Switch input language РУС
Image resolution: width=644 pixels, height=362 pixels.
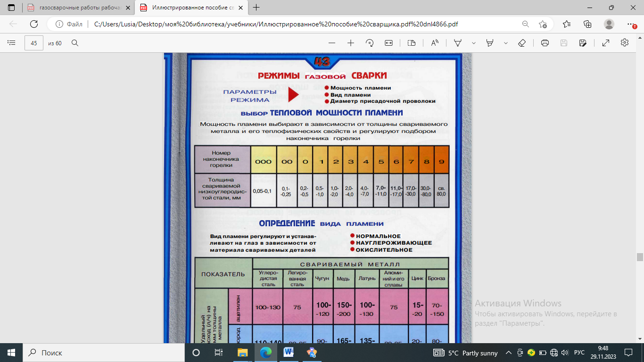(x=579, y=353)
